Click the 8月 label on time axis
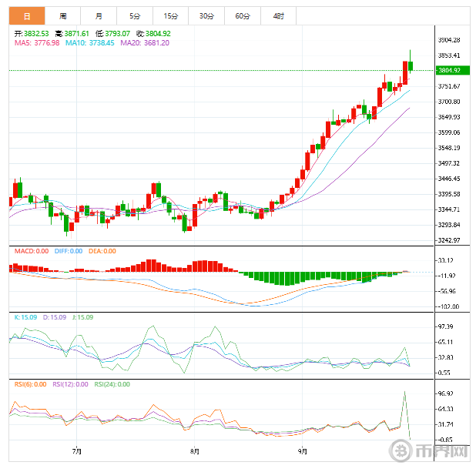This screenshot has width=476, height=472. (x=194, y=451)
